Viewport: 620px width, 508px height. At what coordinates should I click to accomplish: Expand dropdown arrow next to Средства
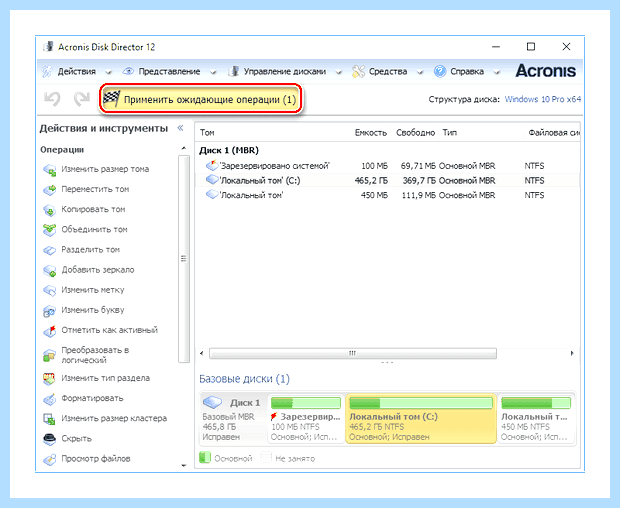[x=420, y=72]
